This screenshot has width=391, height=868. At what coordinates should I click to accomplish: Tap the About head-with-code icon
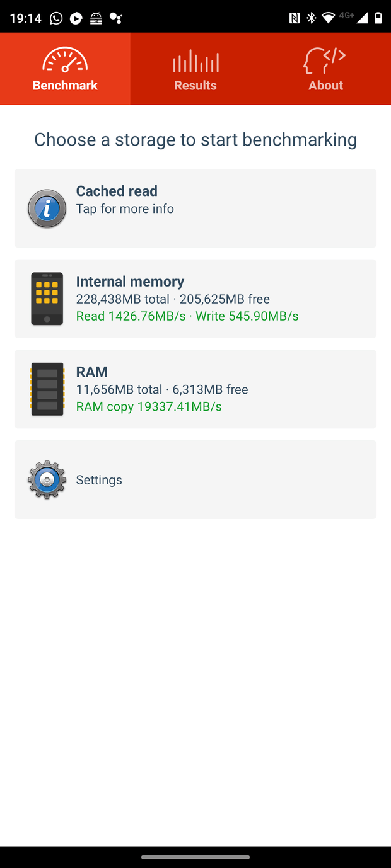pos(325,61)
